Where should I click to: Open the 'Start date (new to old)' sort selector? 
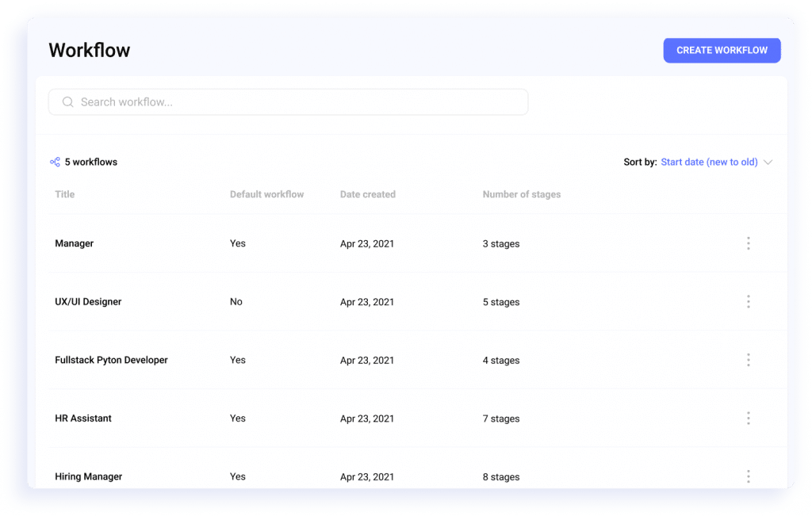pyautogui.click(x=708, y=162)
